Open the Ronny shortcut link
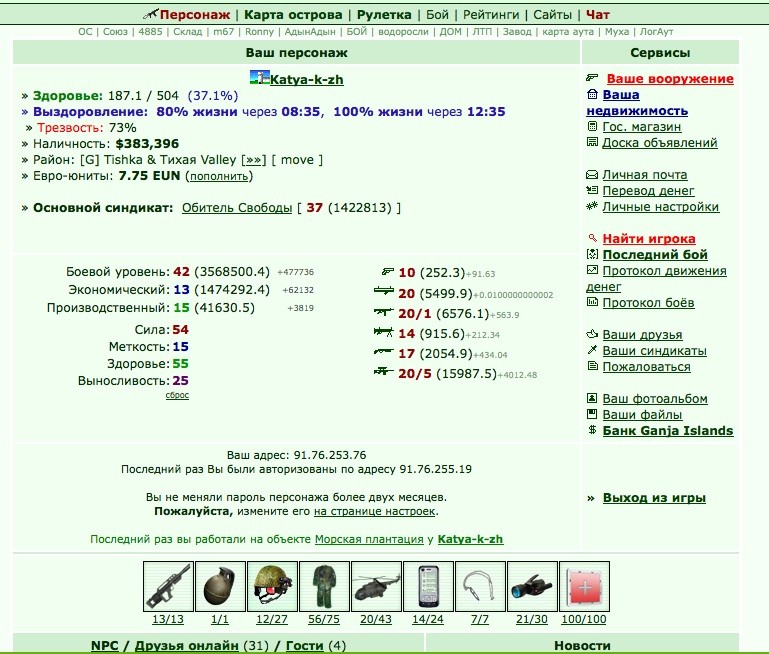The height and width of the screenshot is (654, 769). (x=259, y=32)
